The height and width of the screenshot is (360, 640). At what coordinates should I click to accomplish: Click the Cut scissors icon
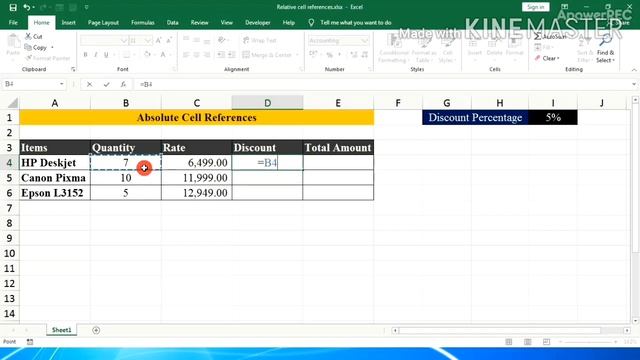click(x=28, y=36)
